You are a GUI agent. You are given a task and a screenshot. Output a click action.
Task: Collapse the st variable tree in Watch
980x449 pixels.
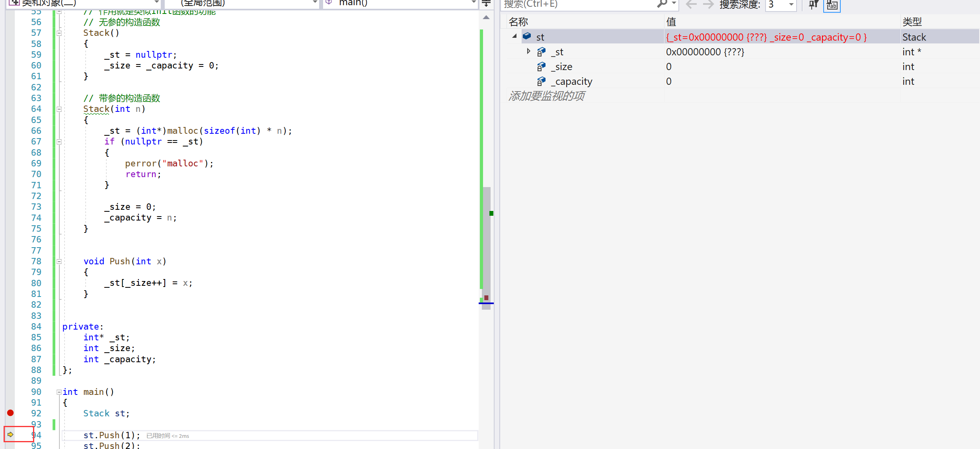pyautogui.click(x=514, y=36)
